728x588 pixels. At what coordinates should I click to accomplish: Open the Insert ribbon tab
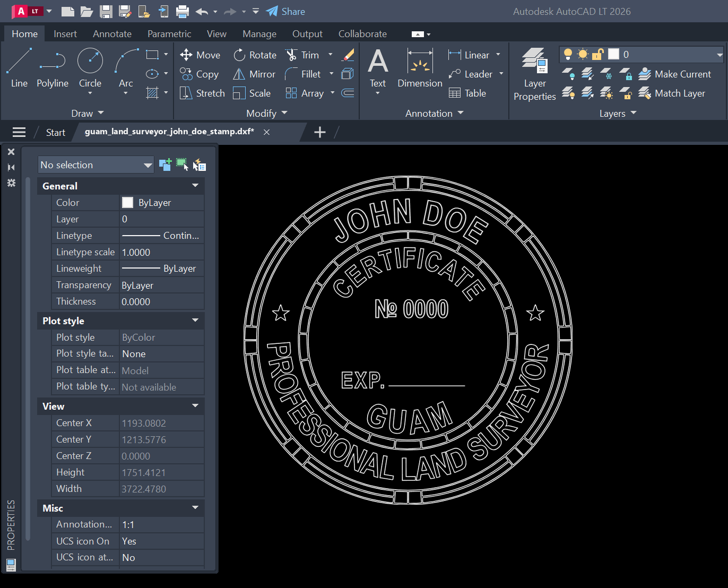coord(65,33)
